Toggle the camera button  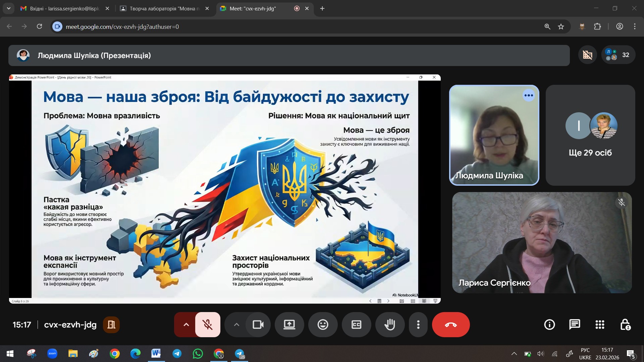258,324
